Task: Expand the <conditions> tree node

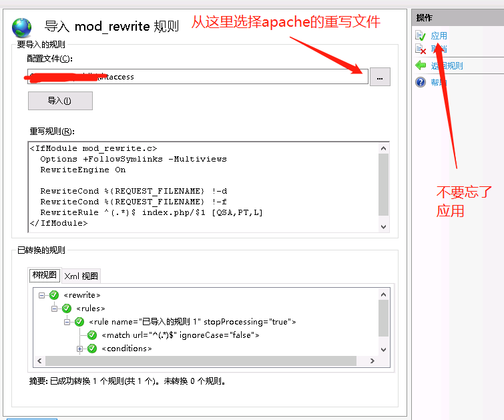Action: point(79,349)
